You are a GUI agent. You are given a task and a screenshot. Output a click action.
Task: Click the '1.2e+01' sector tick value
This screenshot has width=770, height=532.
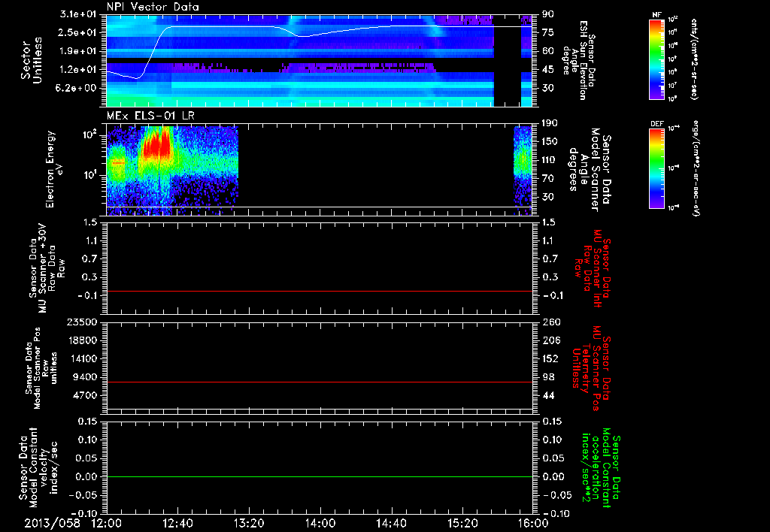pyautogui.click(x=79, y=70)
